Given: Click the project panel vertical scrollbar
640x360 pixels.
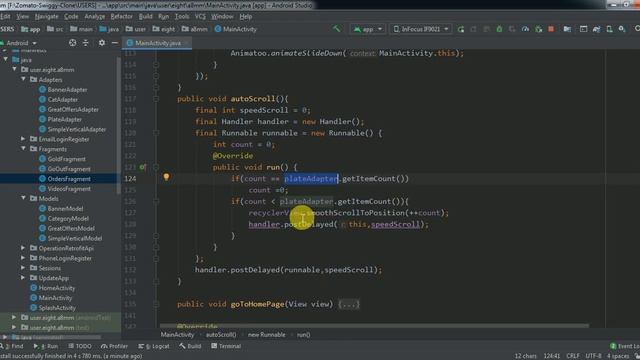Looking at the screenshot, I should [118, 124].
